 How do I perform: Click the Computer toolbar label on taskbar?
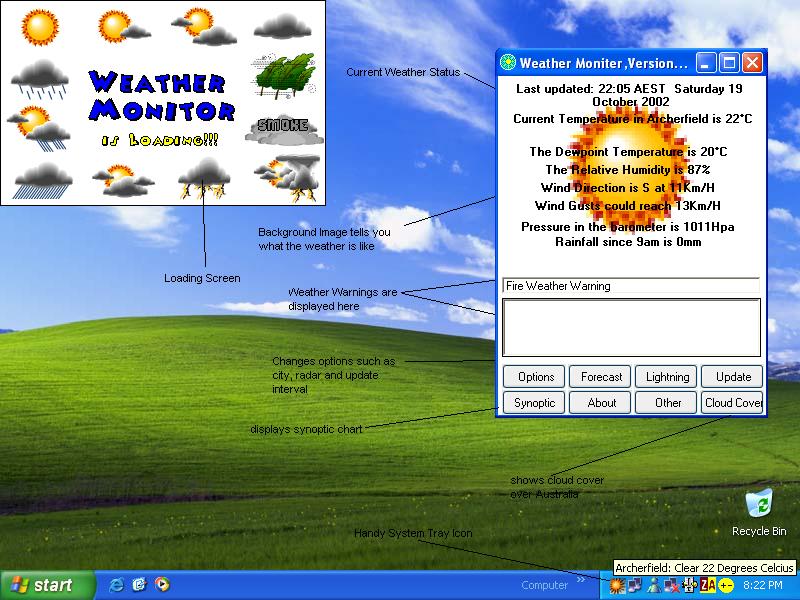(544, 585)
